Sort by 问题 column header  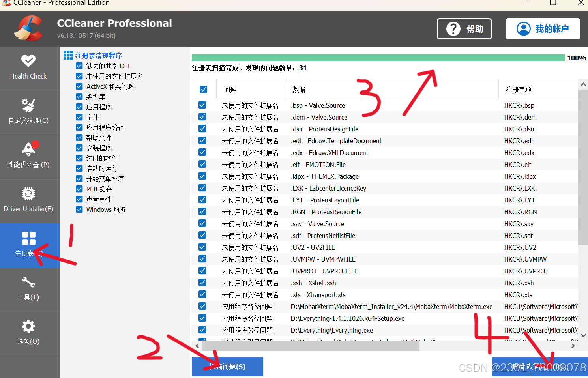click(251, 90)
